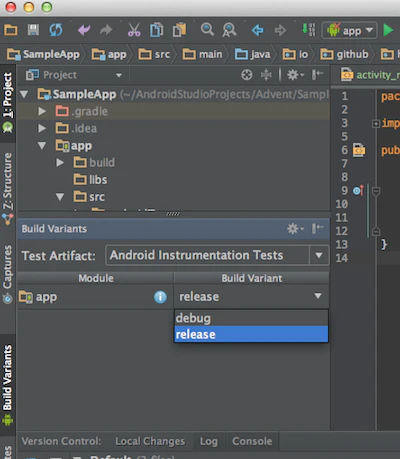Click the app breadcrumb item
Viewport: 400px width, 459px height.
[109, 54]
